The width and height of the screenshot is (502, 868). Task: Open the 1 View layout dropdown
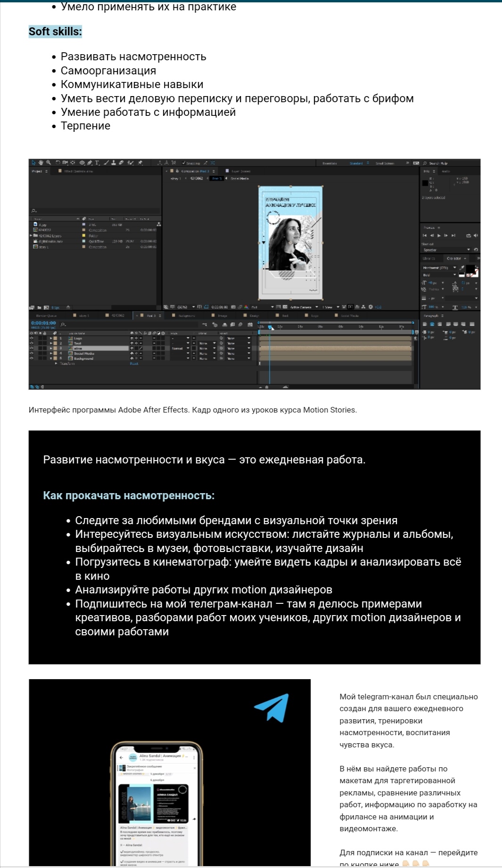coord(331,307)
